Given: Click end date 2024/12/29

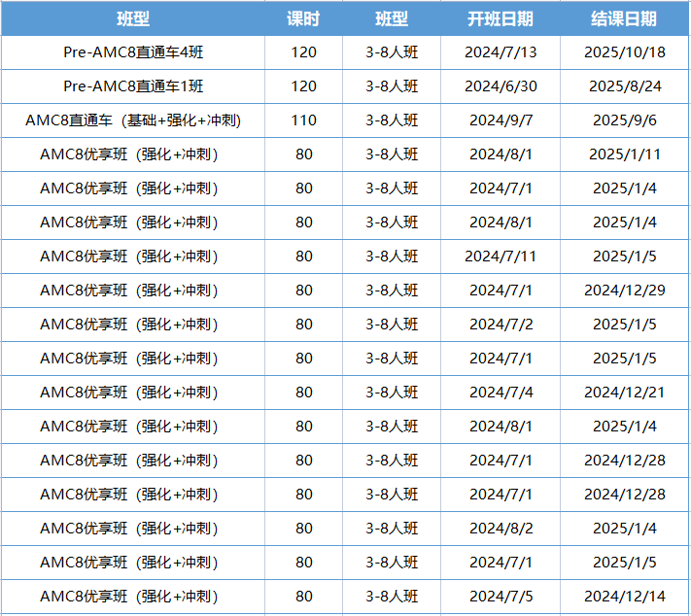Looking at the screenshot, I should (x=625, y=291).
